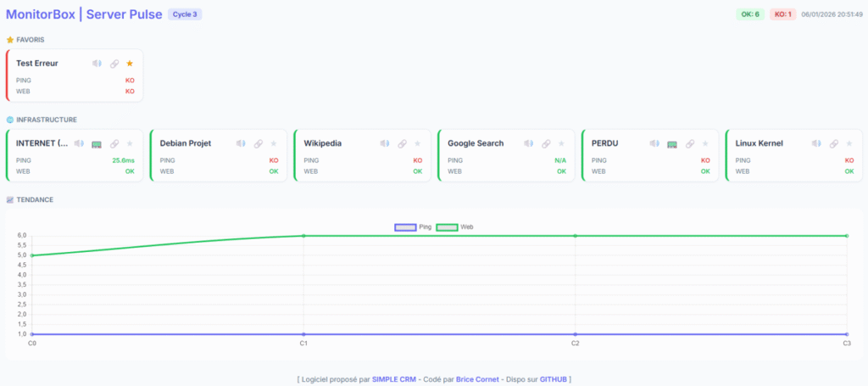
Task: Open the link icon on Google Search card
Action: (x=546, y=143)
